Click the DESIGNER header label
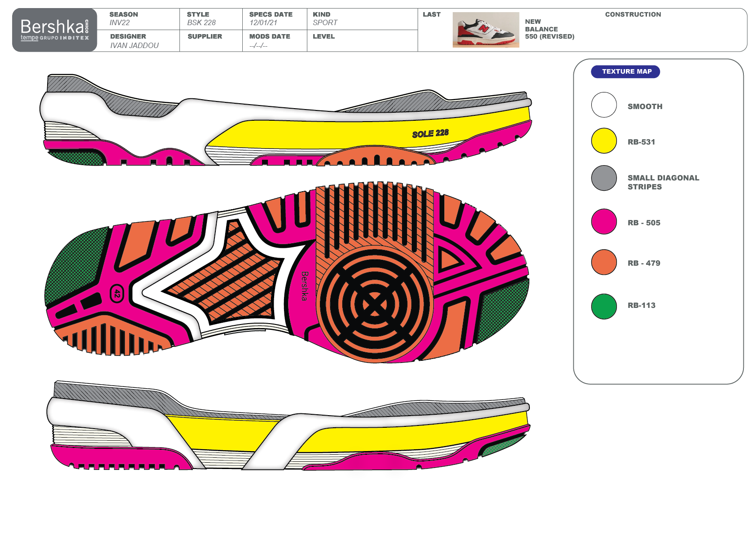 tap(128, 36)
